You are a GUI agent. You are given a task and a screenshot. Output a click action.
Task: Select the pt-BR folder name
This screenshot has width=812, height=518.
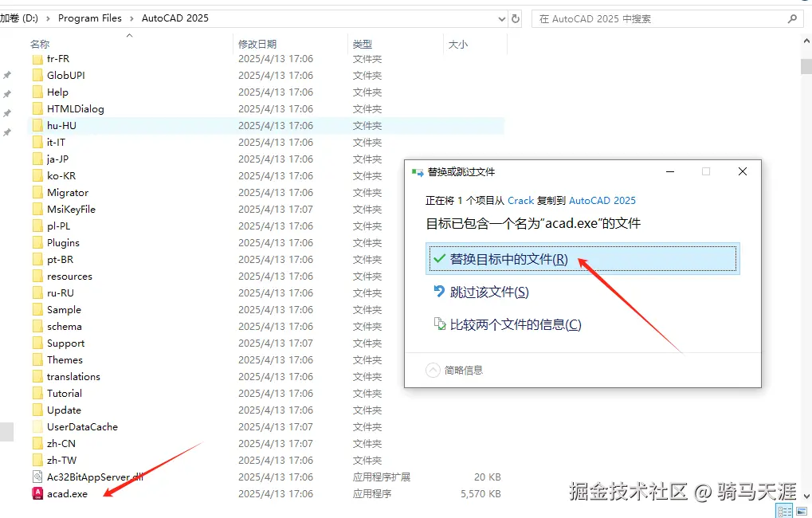60,260
